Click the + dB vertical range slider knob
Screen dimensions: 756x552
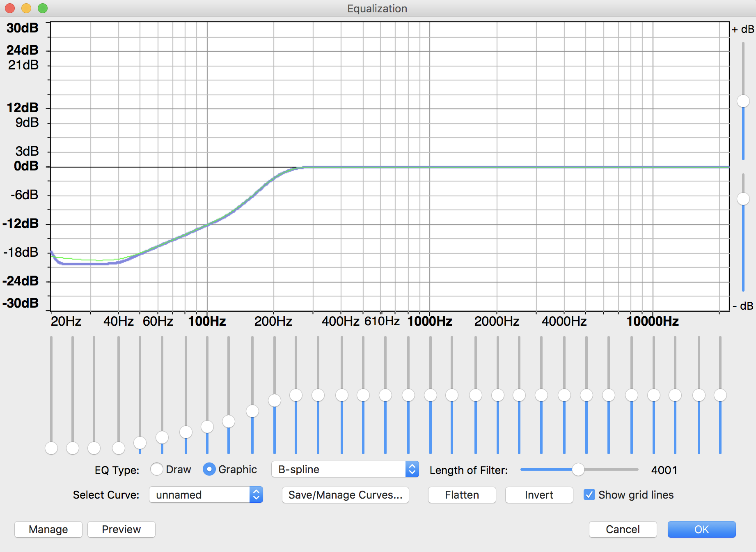click(743, 101)
